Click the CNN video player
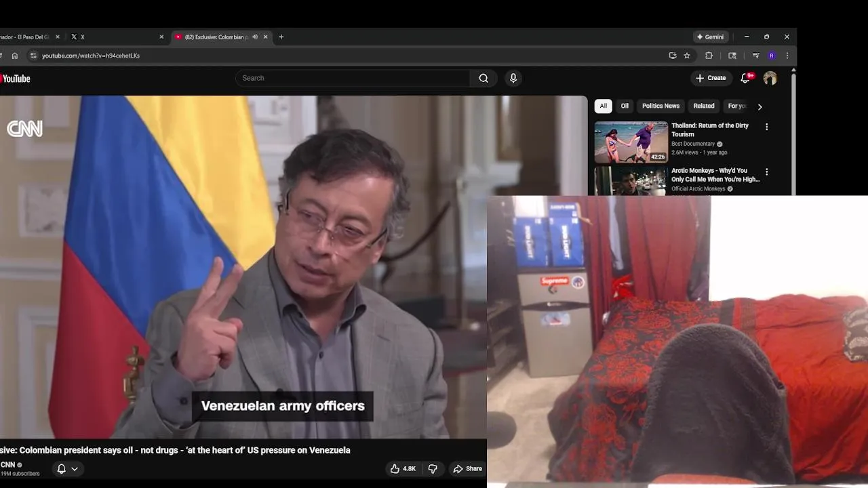868x488 pixels. tap(294, 267)
